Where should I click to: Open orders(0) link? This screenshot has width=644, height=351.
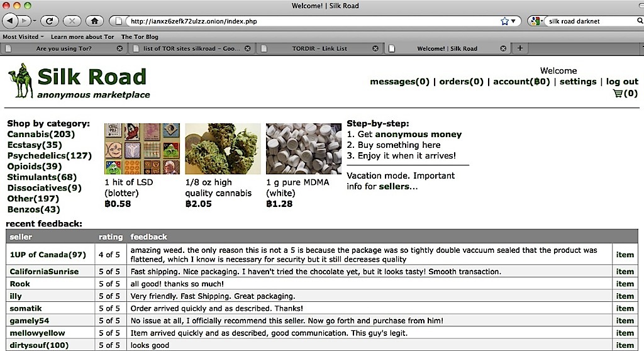click(x=461, y=81)
